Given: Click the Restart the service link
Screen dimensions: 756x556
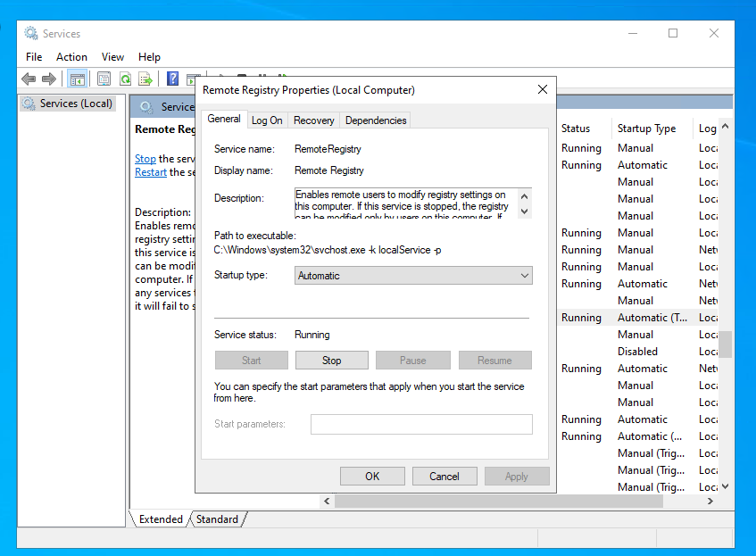Looking at the screenshot, I should click(x=151, y=172).
